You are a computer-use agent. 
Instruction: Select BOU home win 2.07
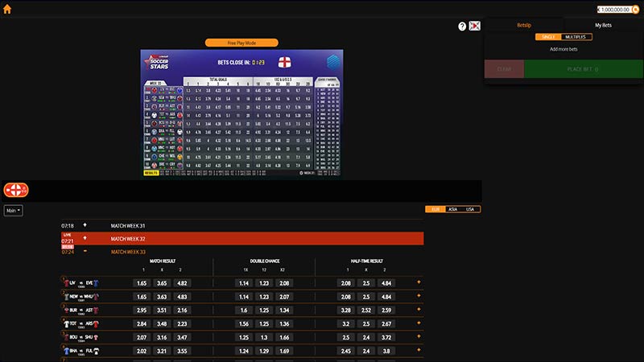click(x=142, y=337)
